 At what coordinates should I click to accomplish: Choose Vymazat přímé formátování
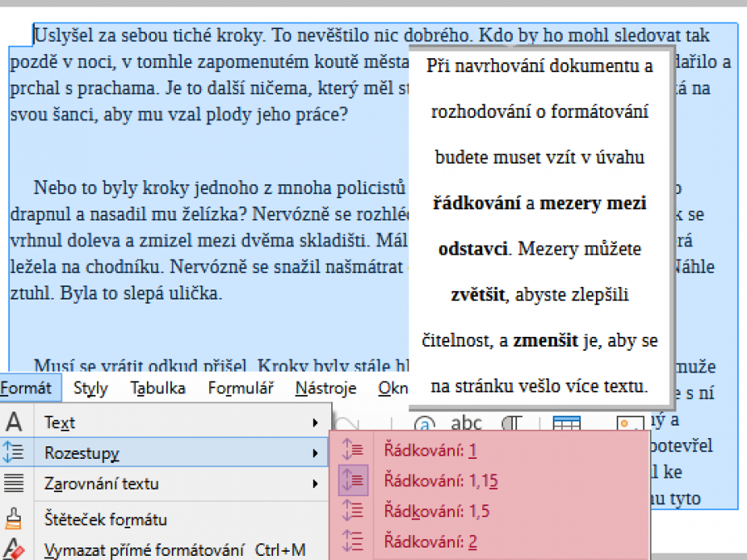coord(165,550)
